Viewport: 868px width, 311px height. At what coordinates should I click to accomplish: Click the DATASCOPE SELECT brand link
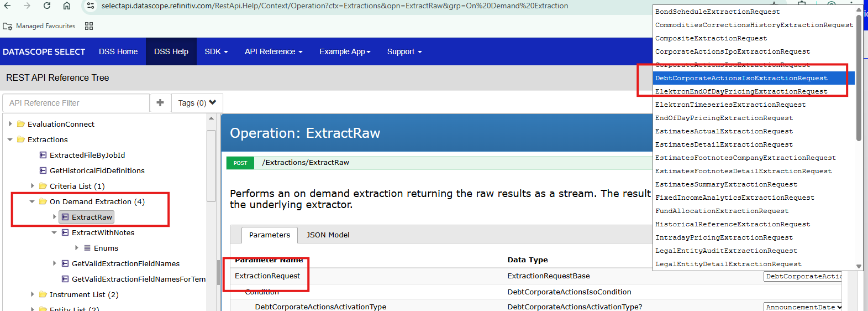click(x=44, y=51)
